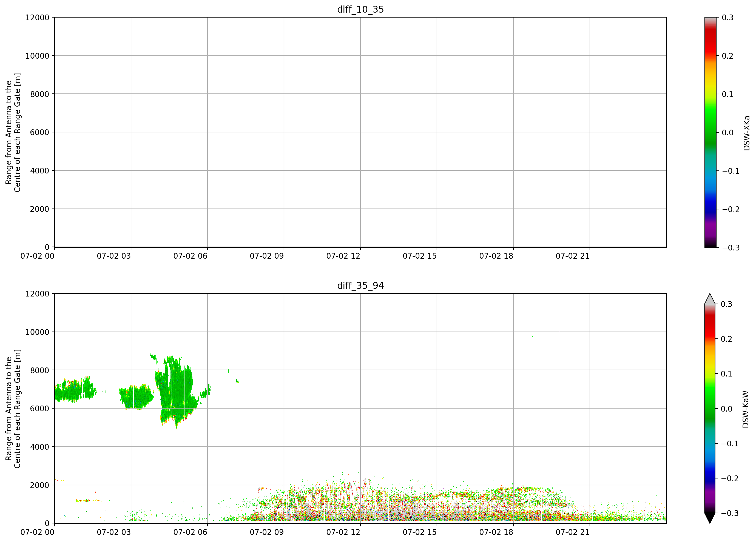756x542 pixels.
Task: Click the 07-02 00 x-tick under diff_35_94
Action: 37,532
